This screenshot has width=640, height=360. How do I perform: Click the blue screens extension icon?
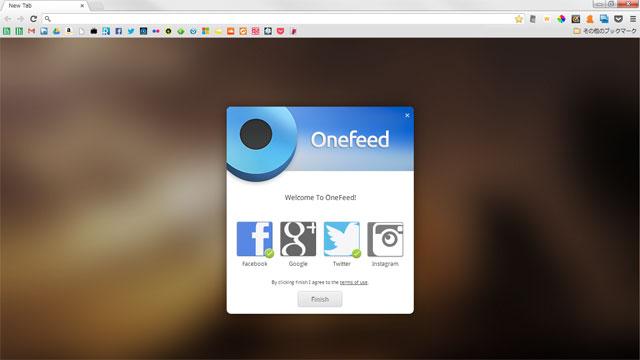click(604, 19)
